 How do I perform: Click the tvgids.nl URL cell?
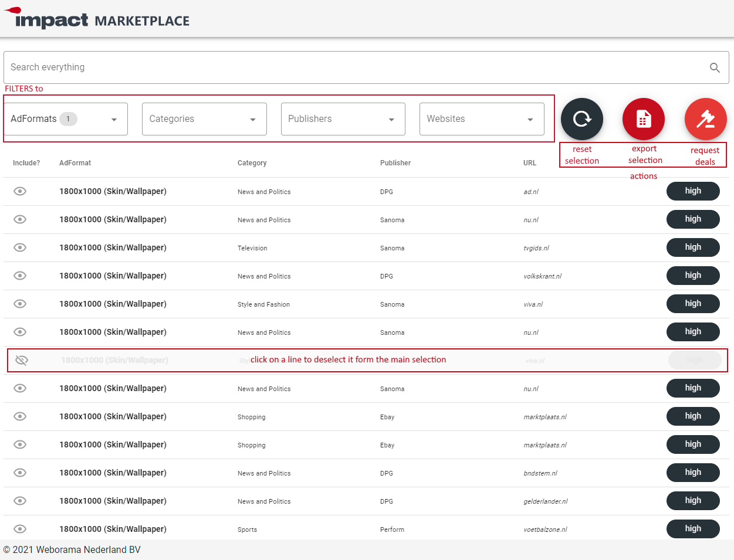tap(536, 248)
